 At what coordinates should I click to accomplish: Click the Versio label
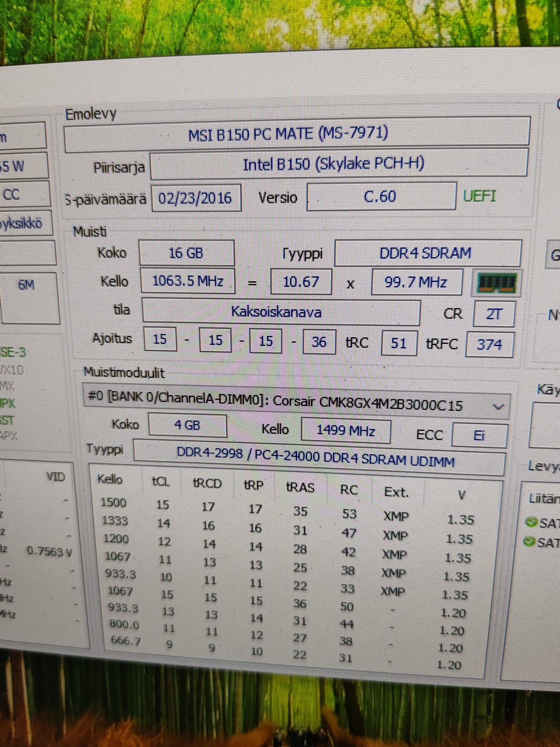click(x=278, y=197)
